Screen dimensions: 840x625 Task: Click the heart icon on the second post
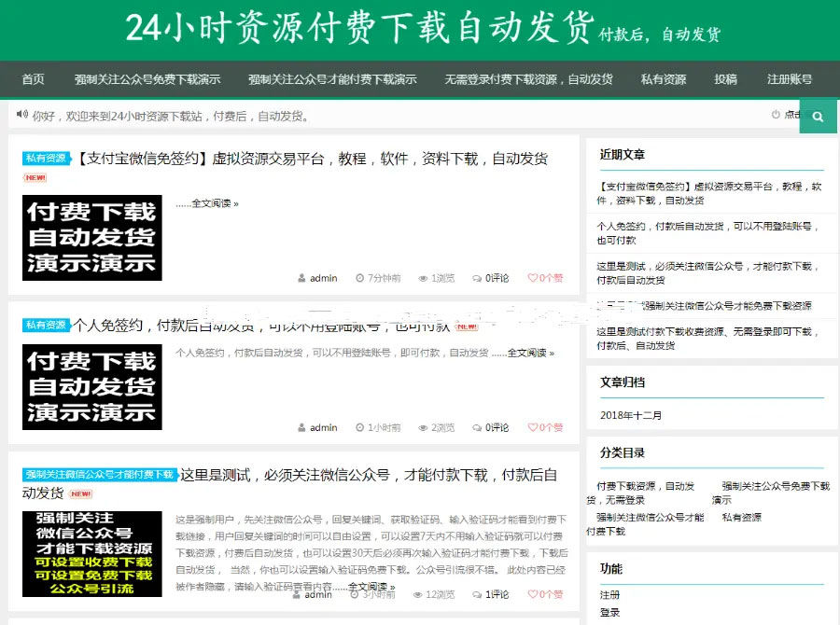click(x=533, y=427)
